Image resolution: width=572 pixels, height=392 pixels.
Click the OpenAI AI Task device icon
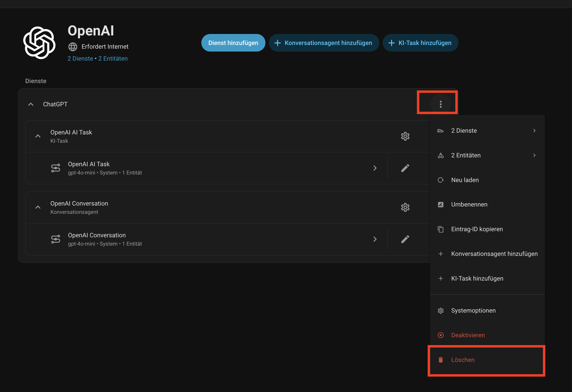coord(56,168)
